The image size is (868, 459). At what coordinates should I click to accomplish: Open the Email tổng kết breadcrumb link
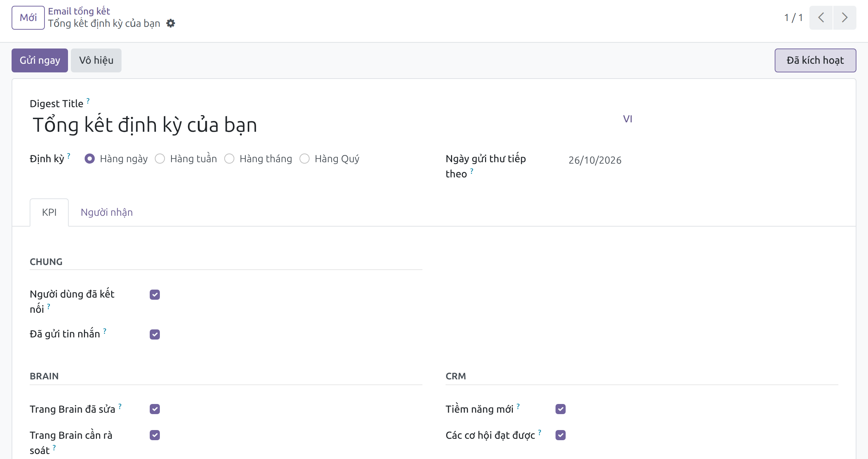click(79, 11)
